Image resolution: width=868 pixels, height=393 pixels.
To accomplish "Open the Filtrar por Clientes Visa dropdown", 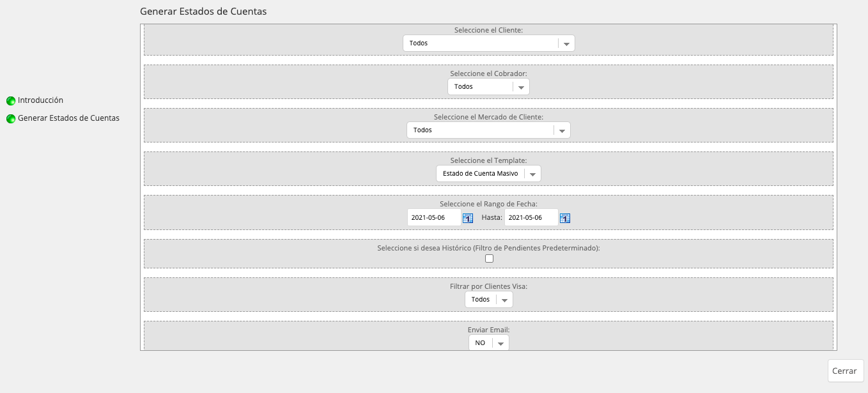I will (x=489, y=299).
